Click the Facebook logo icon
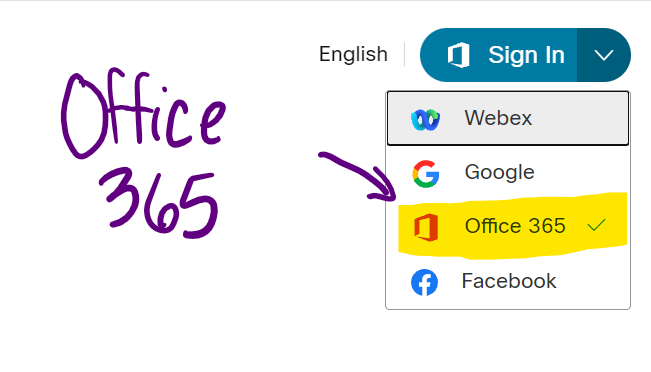651x372 pixels. pyautogui.click(x=424, y=282)
